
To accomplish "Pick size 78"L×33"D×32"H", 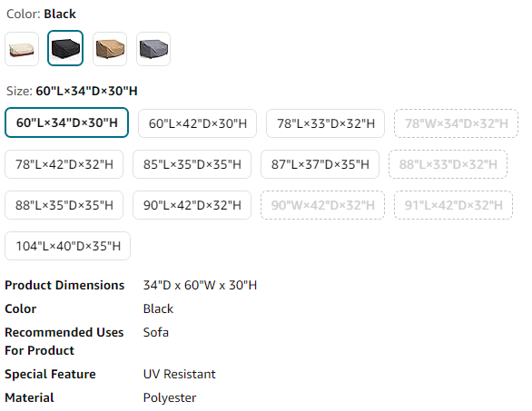I will [325, 123].
